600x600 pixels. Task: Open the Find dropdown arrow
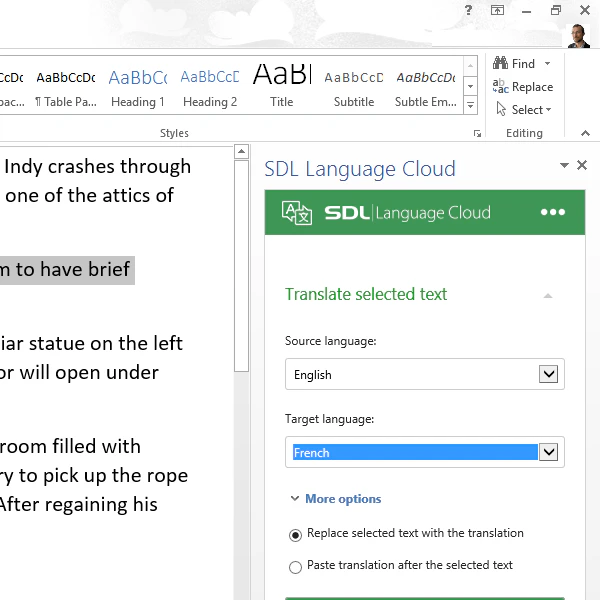click(x=548, y=64)
